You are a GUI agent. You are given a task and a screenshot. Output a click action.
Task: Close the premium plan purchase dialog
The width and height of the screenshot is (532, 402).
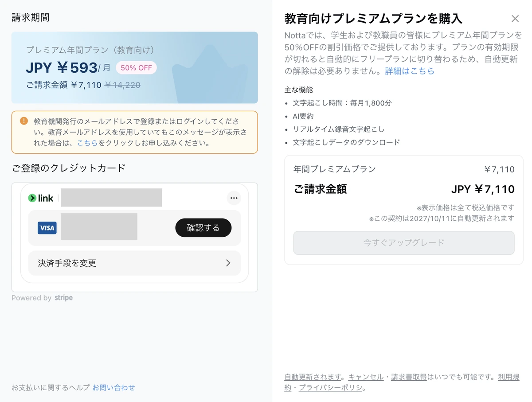515,19
